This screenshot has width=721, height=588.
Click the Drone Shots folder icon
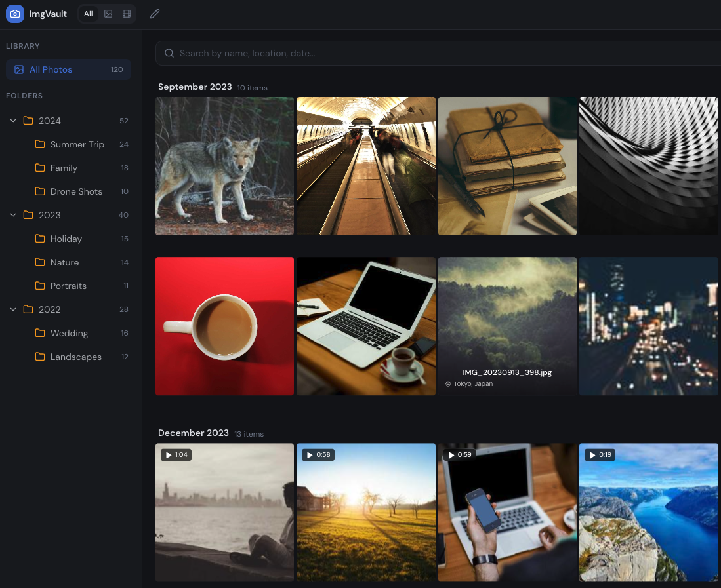point(40,191)
